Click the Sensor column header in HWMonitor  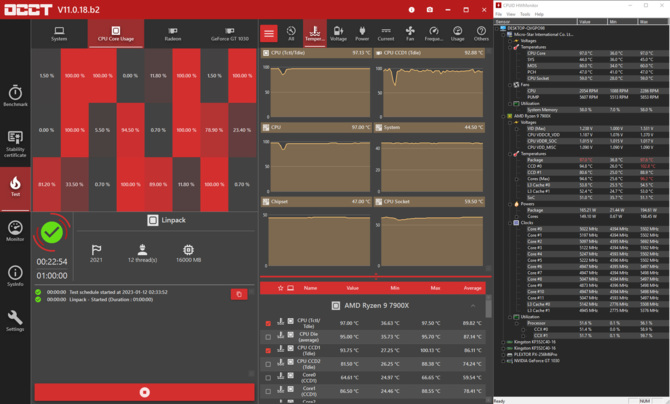(x=536, y=21)
